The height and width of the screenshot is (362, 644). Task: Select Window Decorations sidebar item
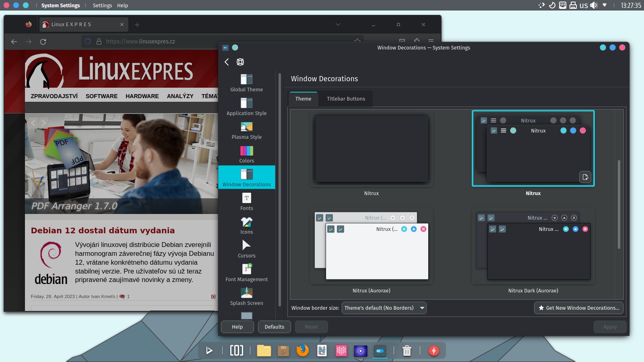pyautogui.click(x=247, y=177)
